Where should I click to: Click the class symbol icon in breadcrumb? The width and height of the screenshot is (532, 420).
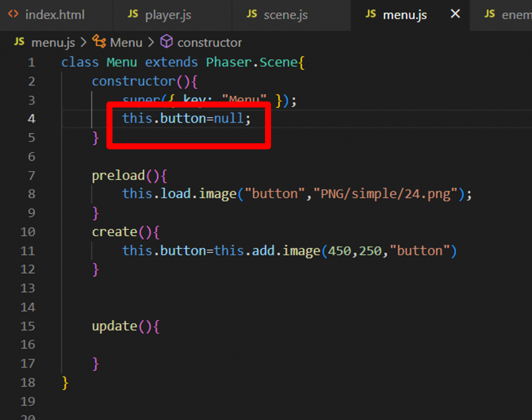click(99, 42)
